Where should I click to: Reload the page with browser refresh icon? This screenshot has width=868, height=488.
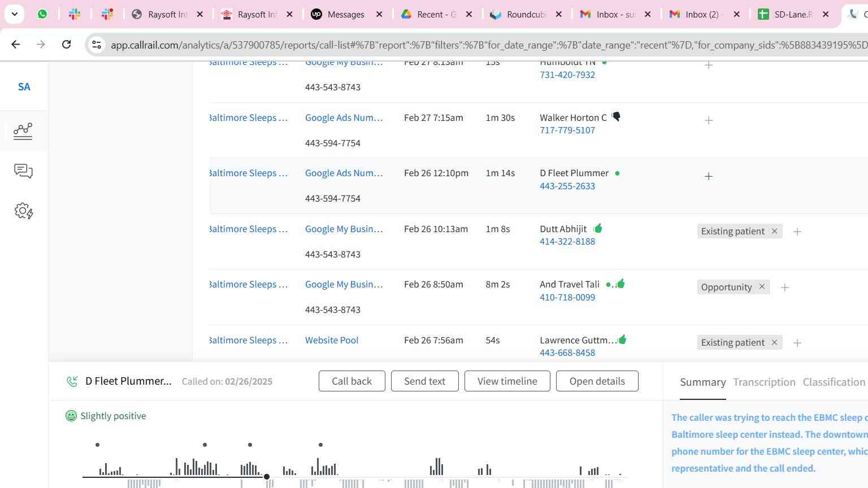(66, 44)
